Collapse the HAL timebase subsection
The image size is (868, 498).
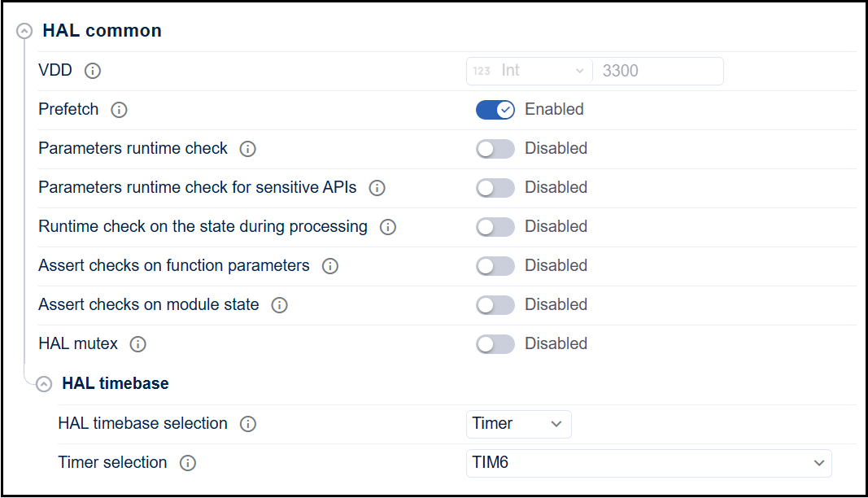click(x=45, y=384)
